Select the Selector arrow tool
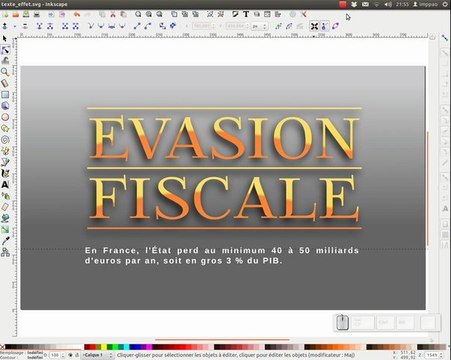The width and height of the screenshot is (451, 360). 5,39
